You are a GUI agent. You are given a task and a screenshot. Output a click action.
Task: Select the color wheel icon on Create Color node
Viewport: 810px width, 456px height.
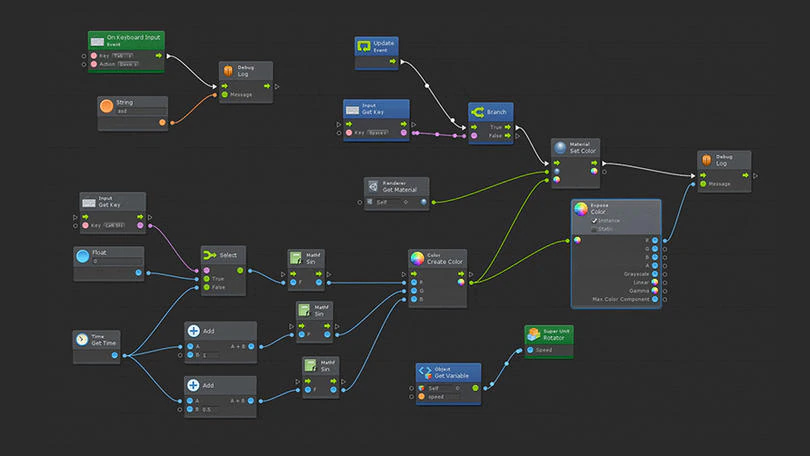[x=417, y=258]
